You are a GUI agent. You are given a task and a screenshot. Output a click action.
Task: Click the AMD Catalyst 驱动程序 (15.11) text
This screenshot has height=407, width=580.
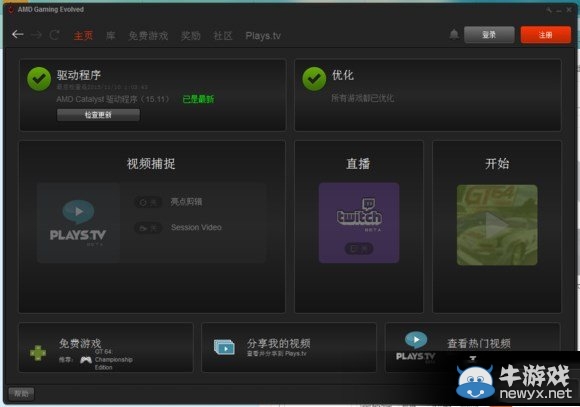pos(113,99)
